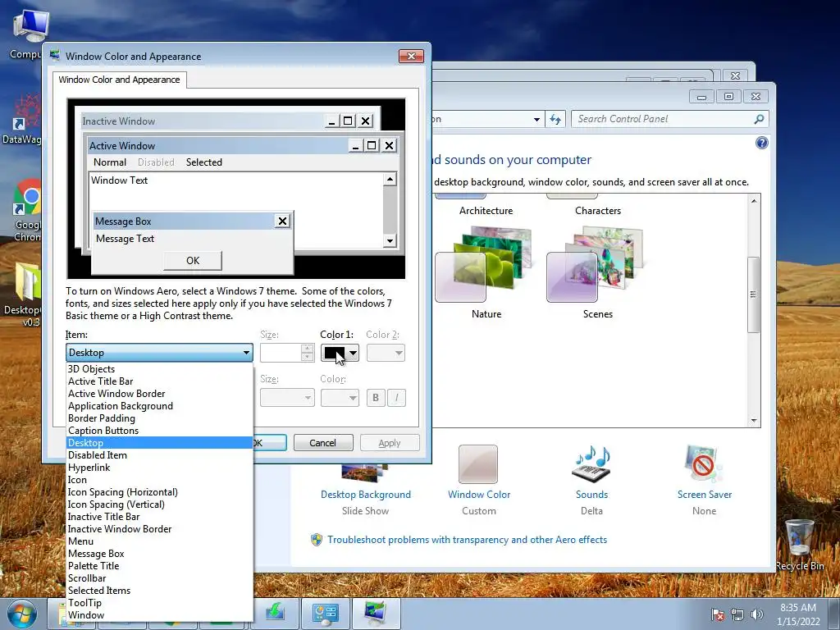Image resolution: width=840 pixels, height=630 pixels.
Task: Pick Selected Items list entry
Action: point(160,591)
